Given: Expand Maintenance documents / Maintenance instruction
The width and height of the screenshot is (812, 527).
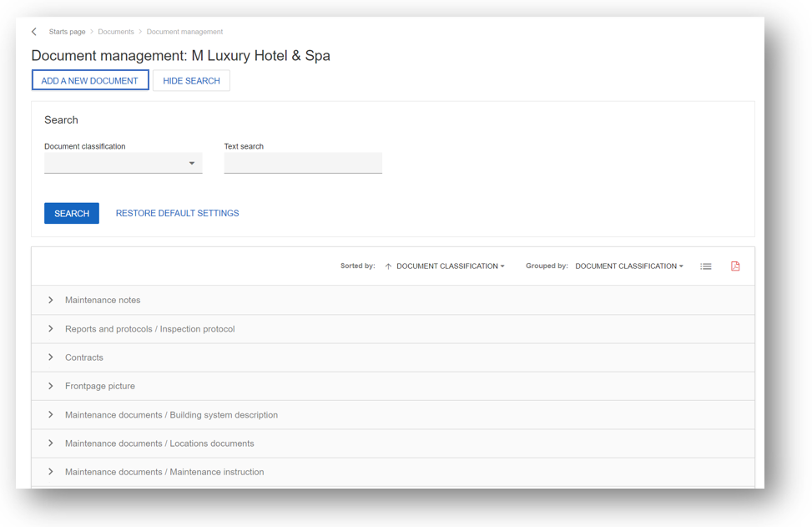Looking at the screenshot, I should (50, 471).
